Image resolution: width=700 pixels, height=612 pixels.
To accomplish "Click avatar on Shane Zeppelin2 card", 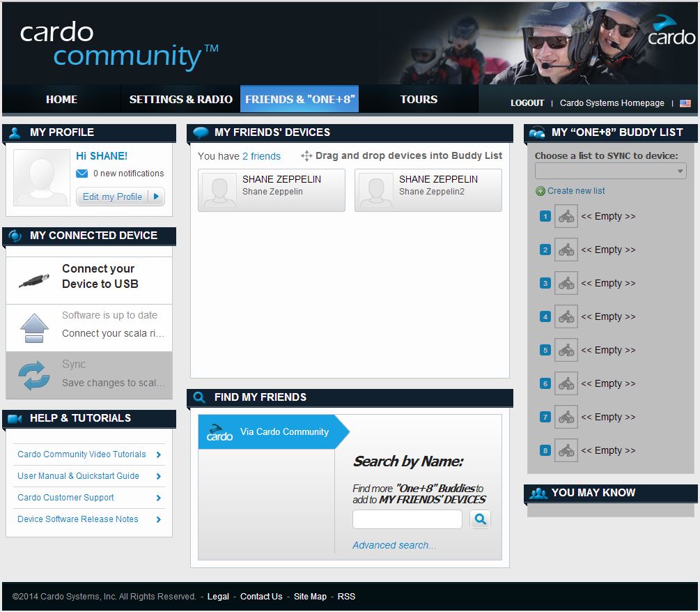I will click(x=376, y=190).
